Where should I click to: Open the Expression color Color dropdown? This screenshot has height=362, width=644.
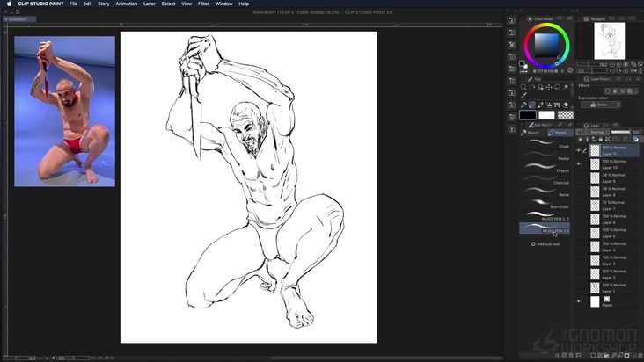(601, 105)
